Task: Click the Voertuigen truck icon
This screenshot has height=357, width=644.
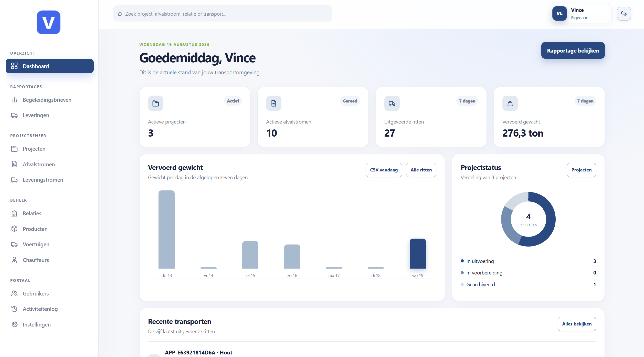Action: pyautogui.click(x=14, y=244)
